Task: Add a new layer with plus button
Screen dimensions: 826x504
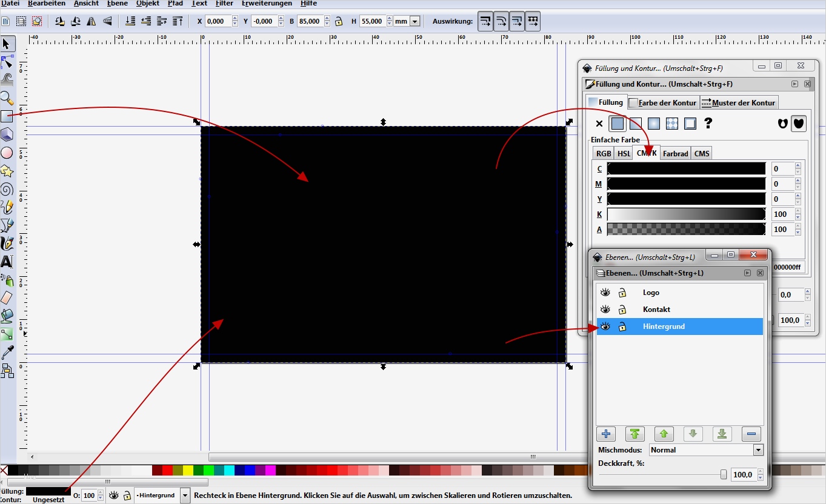Action: coord(605,434)
